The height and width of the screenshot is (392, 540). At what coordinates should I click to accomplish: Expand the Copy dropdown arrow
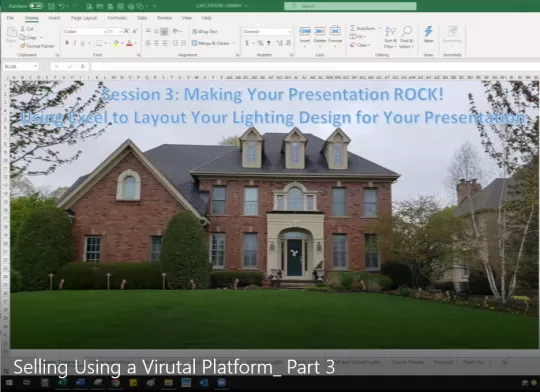pos(41,37)
